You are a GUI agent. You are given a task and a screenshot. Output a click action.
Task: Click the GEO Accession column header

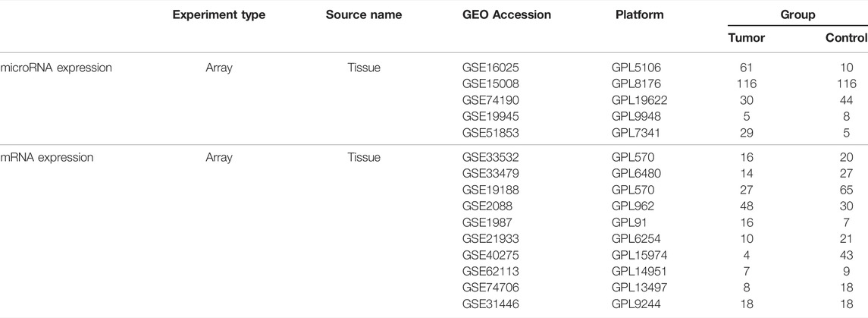click(506, 15)
